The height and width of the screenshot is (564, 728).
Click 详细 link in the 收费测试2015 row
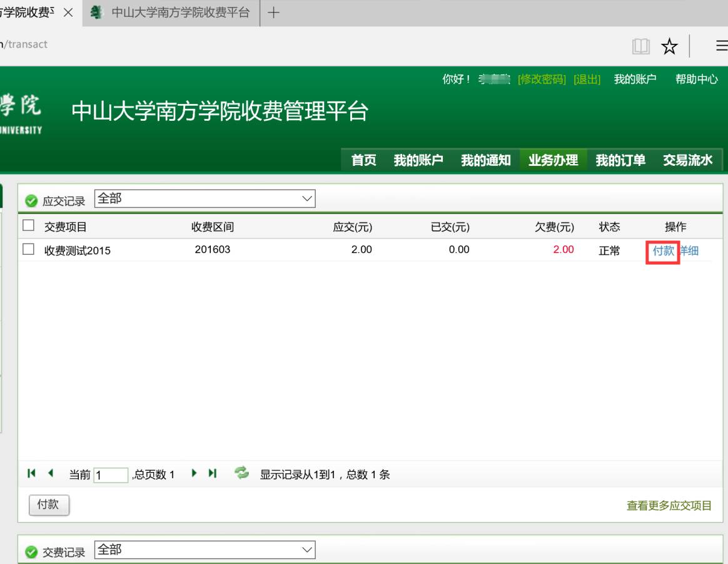point(689,251)
